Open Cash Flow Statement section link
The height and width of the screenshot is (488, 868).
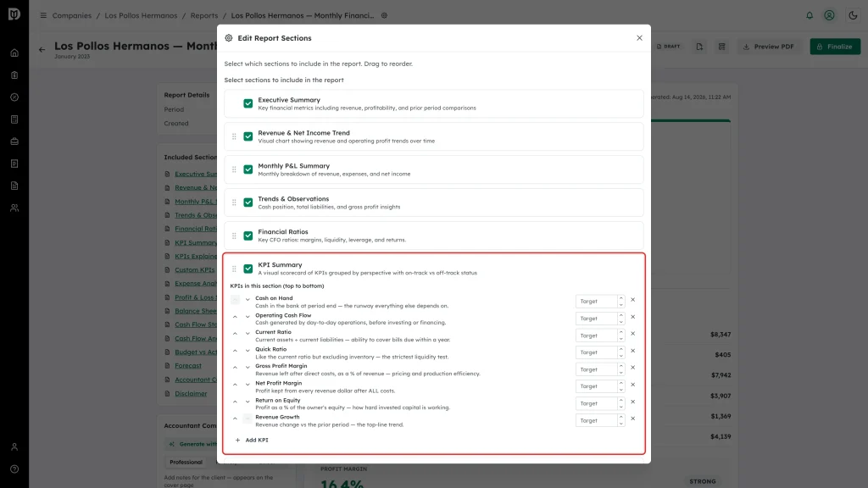[196, 324]
